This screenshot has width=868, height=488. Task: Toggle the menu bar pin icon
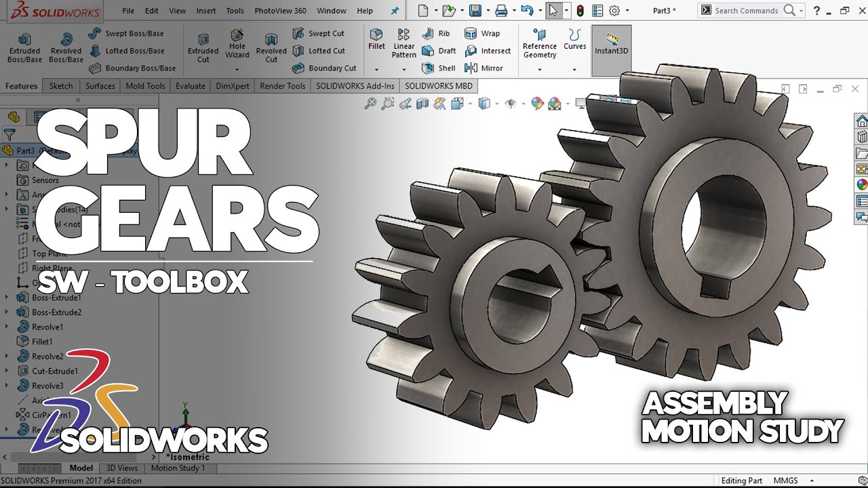click(x=395, y=11)
